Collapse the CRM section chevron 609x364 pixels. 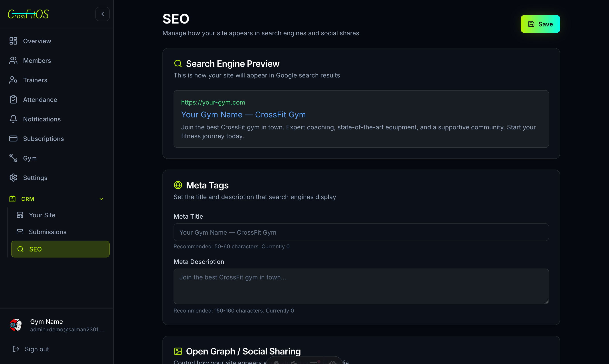point(101,199)
